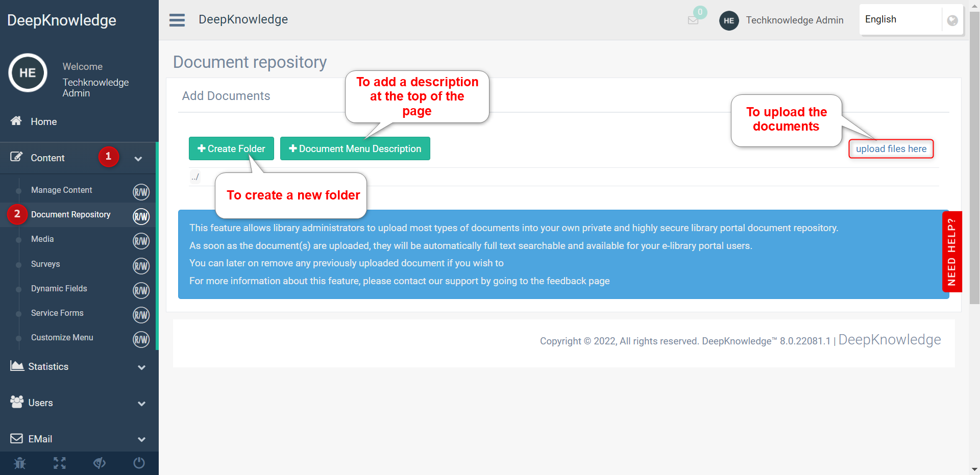Click the Content edit icon

click(16, 157)
